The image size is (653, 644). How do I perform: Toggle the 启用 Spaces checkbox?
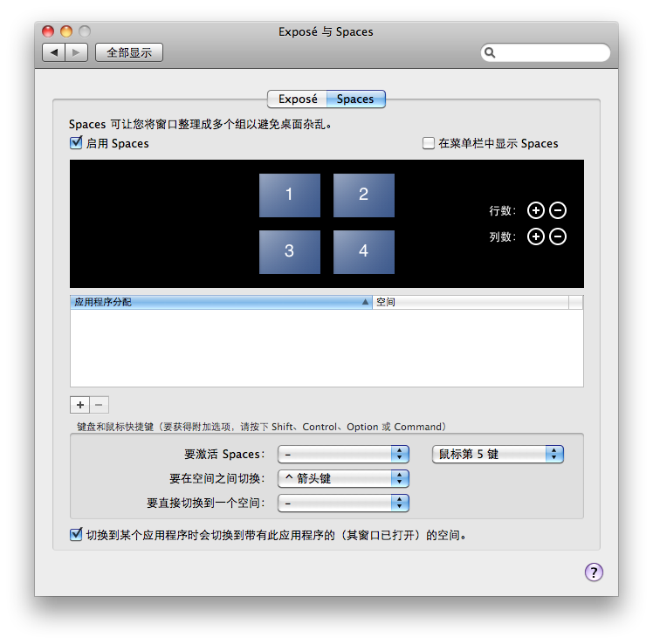coord(76,143)
